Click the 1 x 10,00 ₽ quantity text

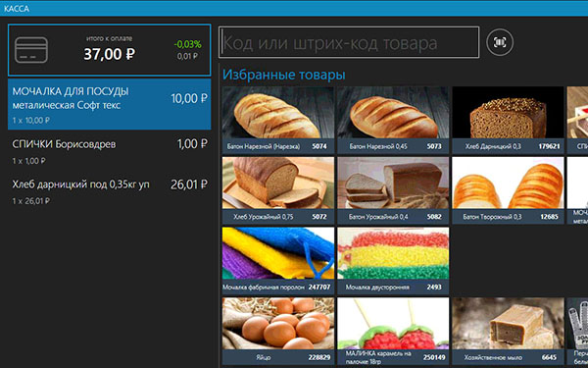(x=30, y=121)
